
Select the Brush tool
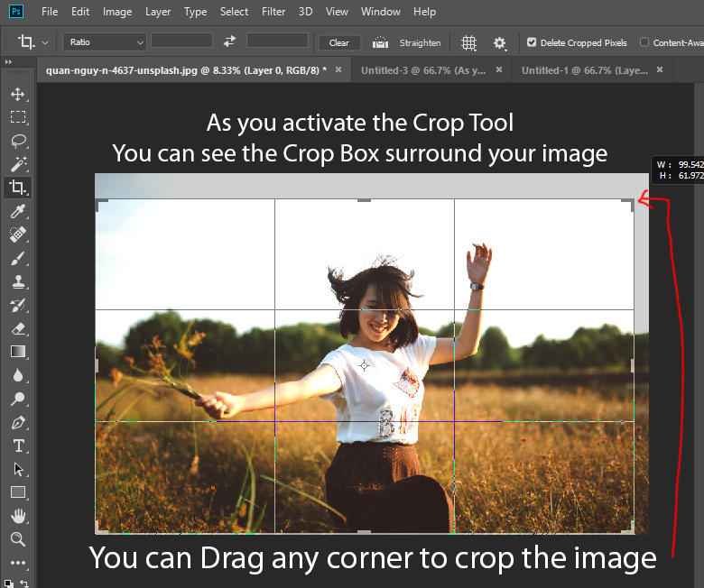click(18, 258)
